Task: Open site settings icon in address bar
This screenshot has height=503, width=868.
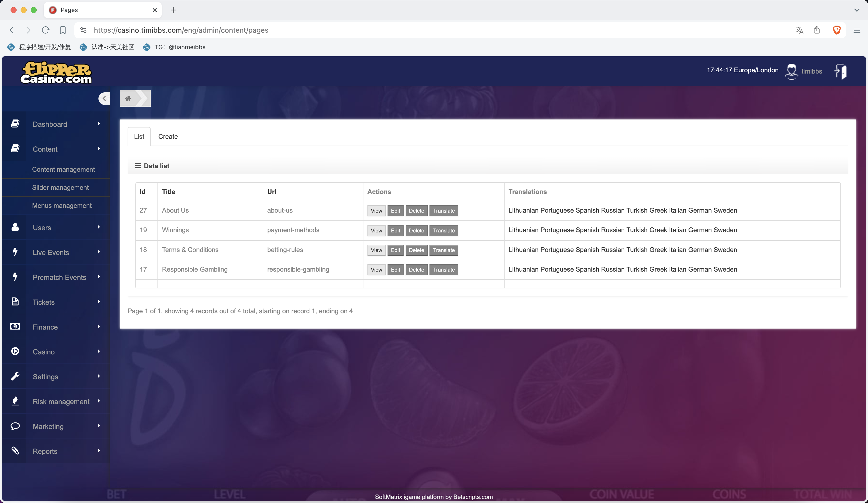Action: point(83,30)
